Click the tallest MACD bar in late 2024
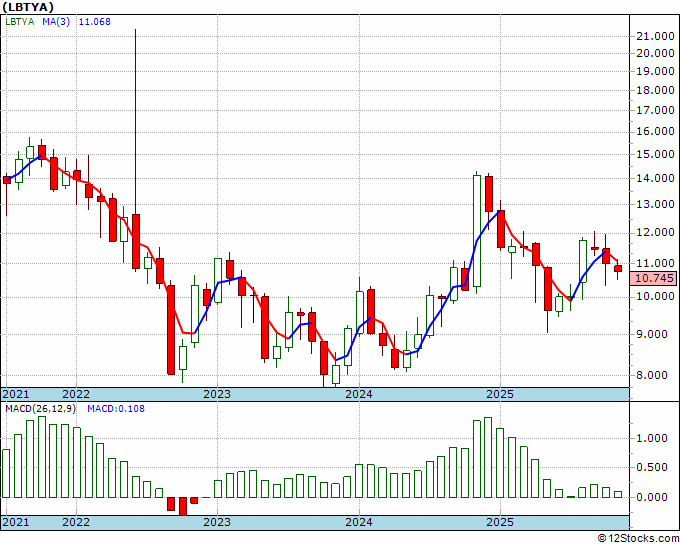680x546 pixels. pyautogui.click(x=488, y=457)
